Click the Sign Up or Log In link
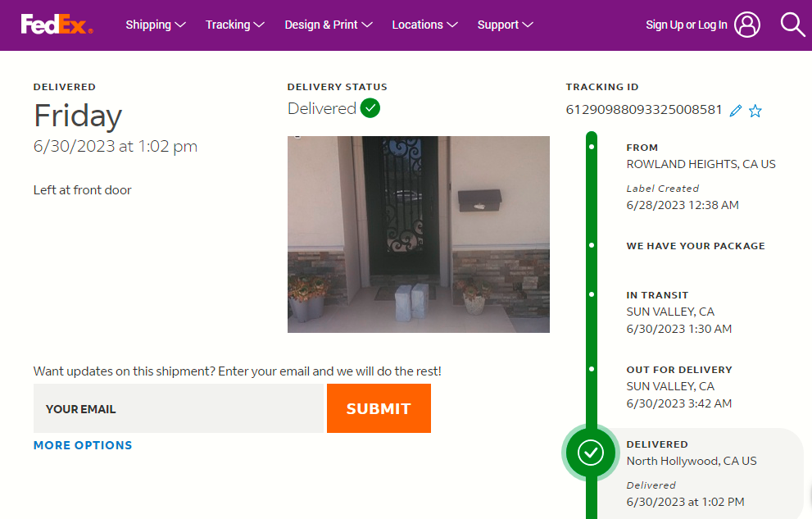This screenshot has height=519, width=812. [686, 25]
